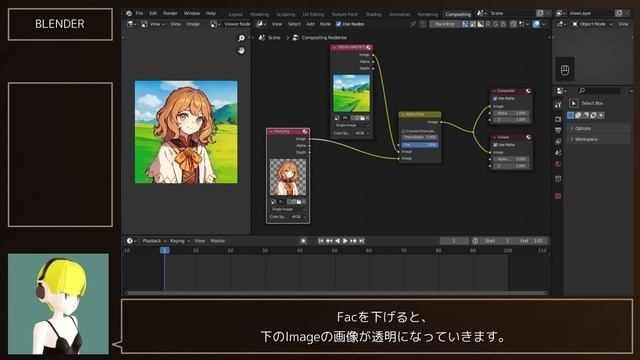The image size is (640, 360).
Task: Open the Image menu in the image editor
Action: click(193, 24)
